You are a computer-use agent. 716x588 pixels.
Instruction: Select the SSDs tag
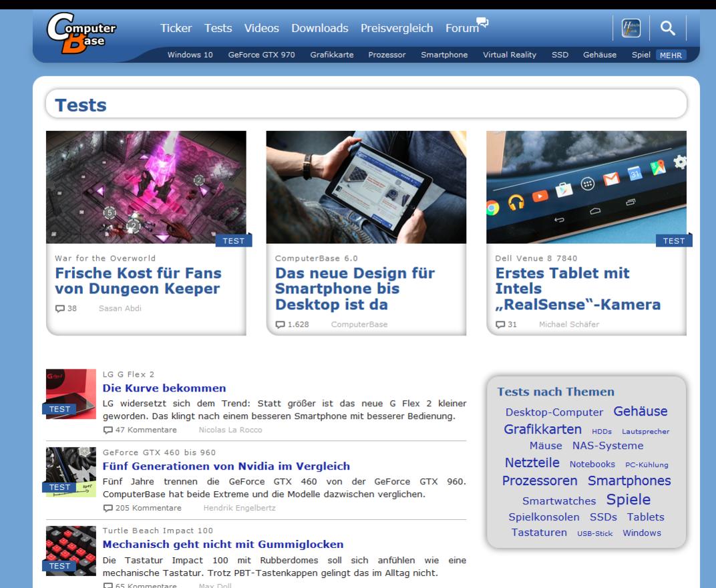coord(603,517)
